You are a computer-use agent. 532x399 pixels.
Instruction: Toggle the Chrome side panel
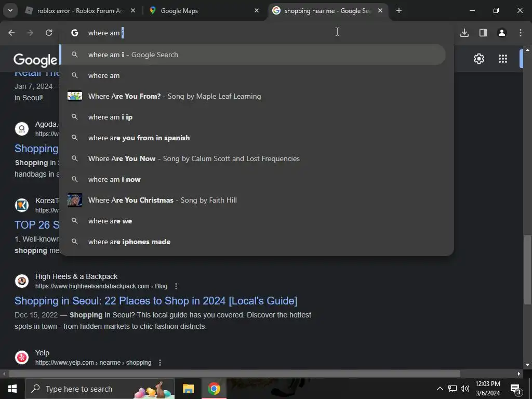(483, 33)
